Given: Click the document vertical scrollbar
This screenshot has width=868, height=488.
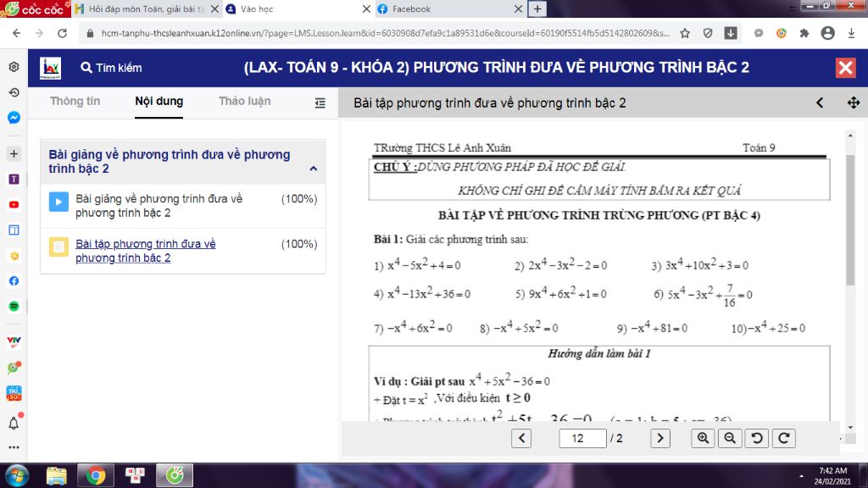Looking at the screenshot, I should (x=850, y=220).
